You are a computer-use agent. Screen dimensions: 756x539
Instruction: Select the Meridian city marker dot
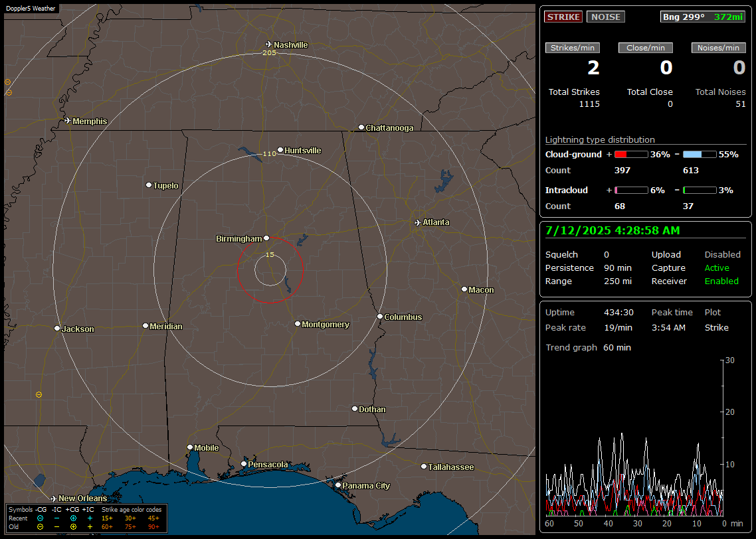pyautogui.click(x=145, y=326)
